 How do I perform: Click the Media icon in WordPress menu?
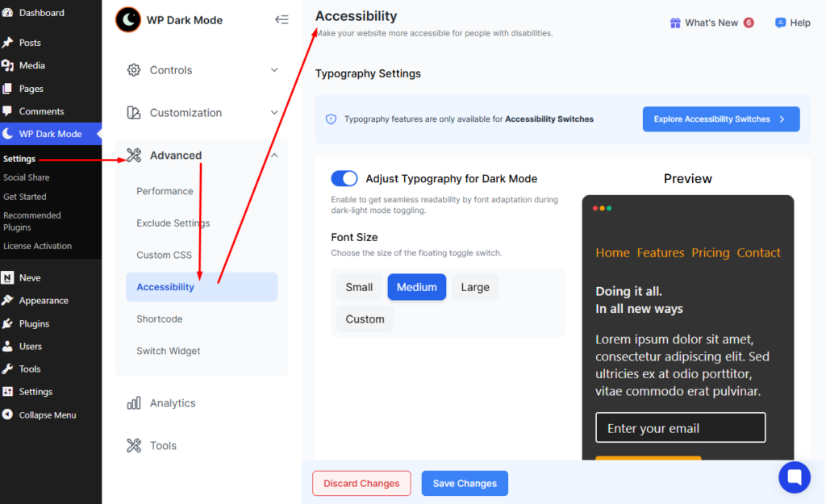[x=7, y=65]
